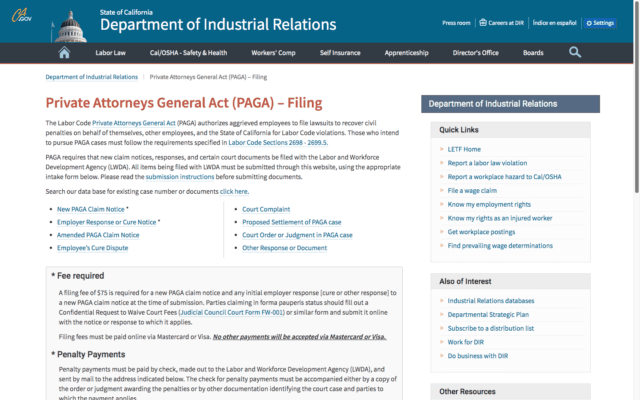This screenshot has height=400, width=640.
Task: Expand the Director's Office menu
Action: pos(477,53)
